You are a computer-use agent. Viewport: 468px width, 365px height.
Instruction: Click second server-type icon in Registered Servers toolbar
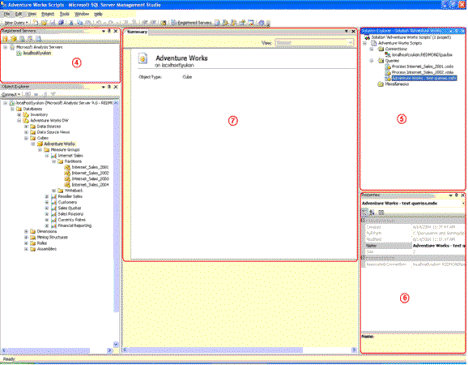click(14, 39)
